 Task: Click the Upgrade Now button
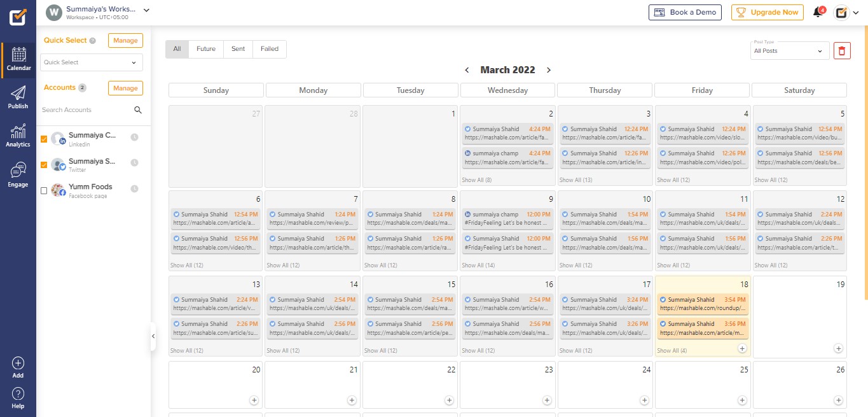(767, 12)
